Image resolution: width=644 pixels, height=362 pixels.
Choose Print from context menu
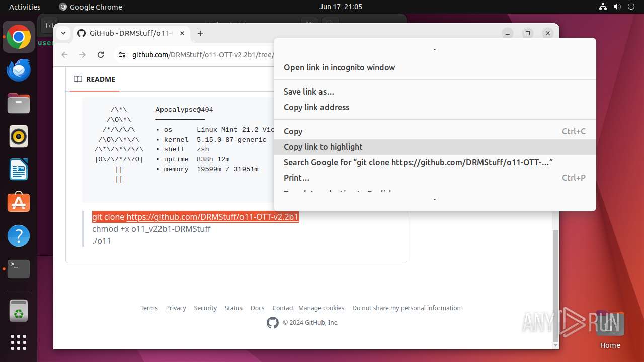point(435,178)
